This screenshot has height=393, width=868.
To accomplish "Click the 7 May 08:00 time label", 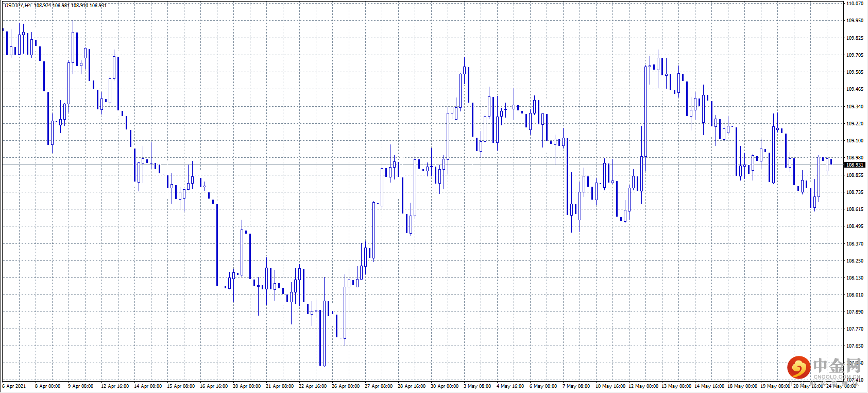I will pyautogui.click(x=576, y=386).
